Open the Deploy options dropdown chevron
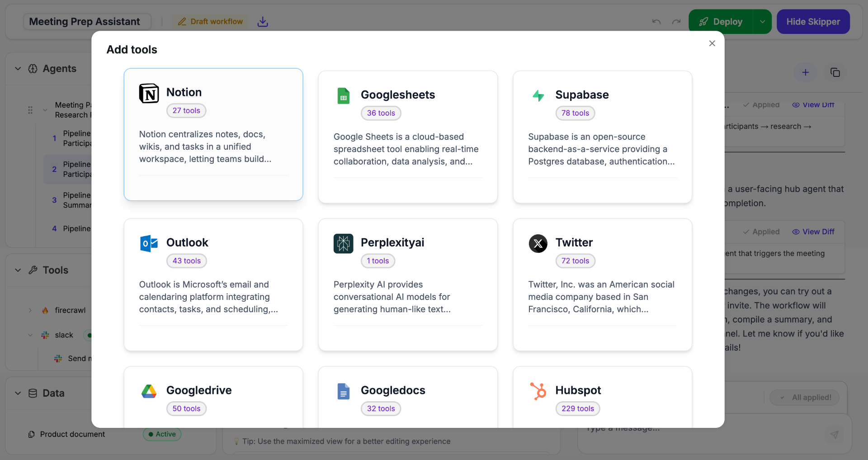The height and width of the screenshot is (460, 868). pyautogui.click(x=763, y=21)
